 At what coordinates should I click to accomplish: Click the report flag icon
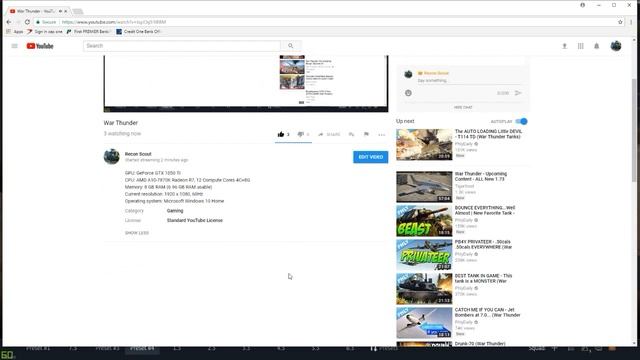tap(366, 134)
